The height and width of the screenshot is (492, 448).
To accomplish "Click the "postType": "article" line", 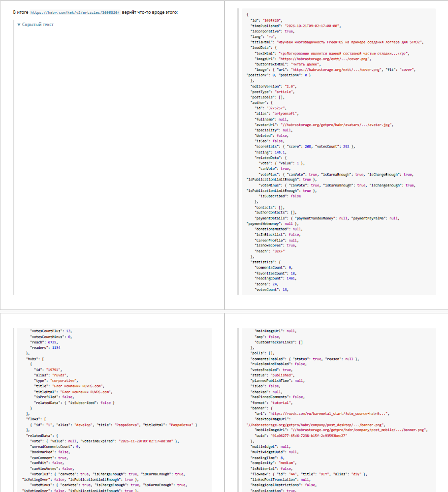I will 273,92.
